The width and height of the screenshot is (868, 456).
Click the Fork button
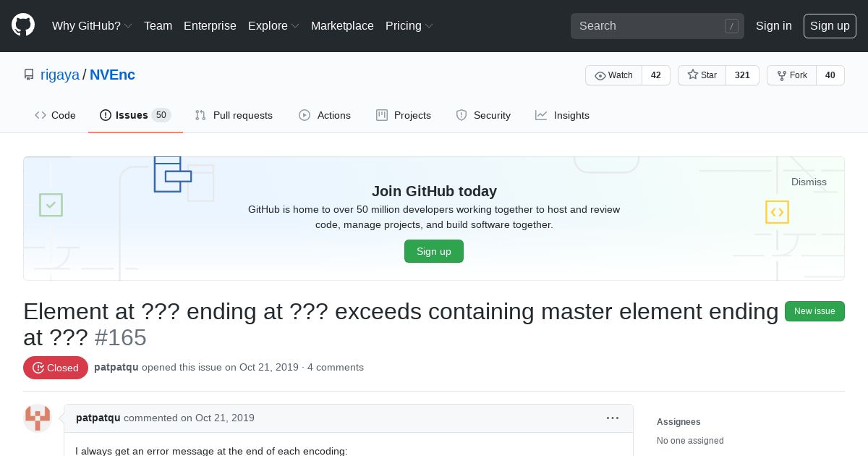click(x=791, y=75)
